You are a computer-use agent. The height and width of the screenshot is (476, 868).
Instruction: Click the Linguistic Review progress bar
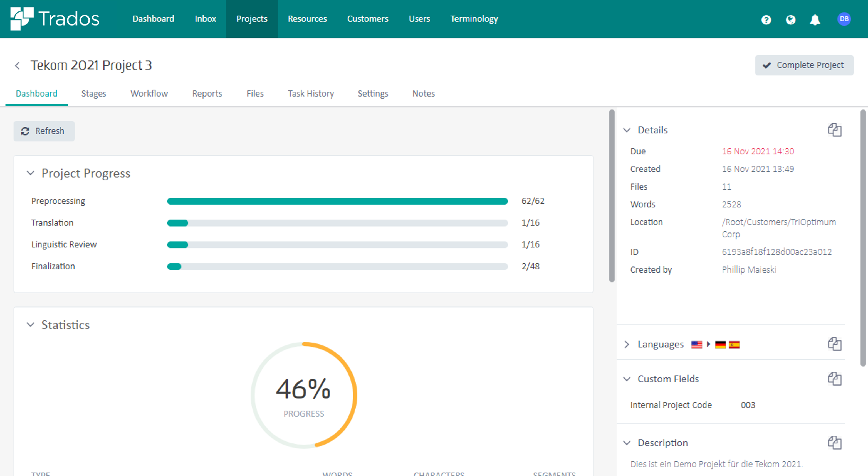coord(337,245)
